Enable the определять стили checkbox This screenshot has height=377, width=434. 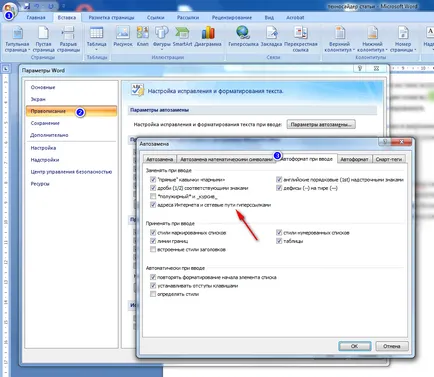(153, 294)
